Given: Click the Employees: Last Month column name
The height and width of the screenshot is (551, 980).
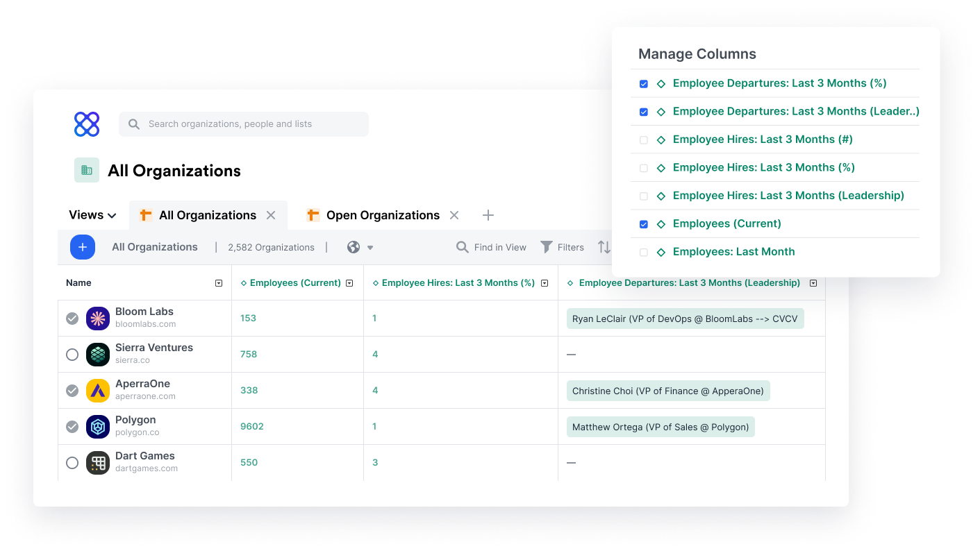Looking at the screenshot, I should point(734,251).
